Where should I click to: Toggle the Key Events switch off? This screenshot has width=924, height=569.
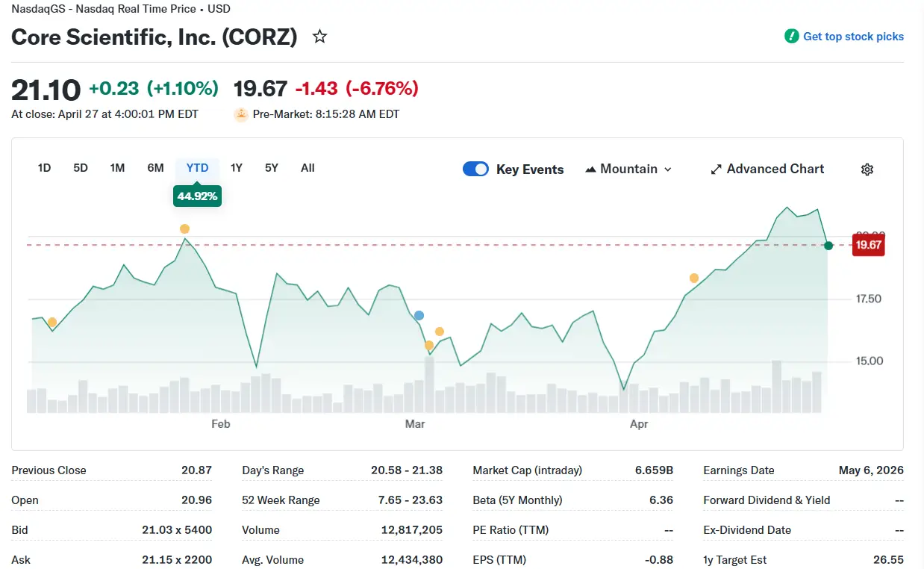click(x=475, y=169)
